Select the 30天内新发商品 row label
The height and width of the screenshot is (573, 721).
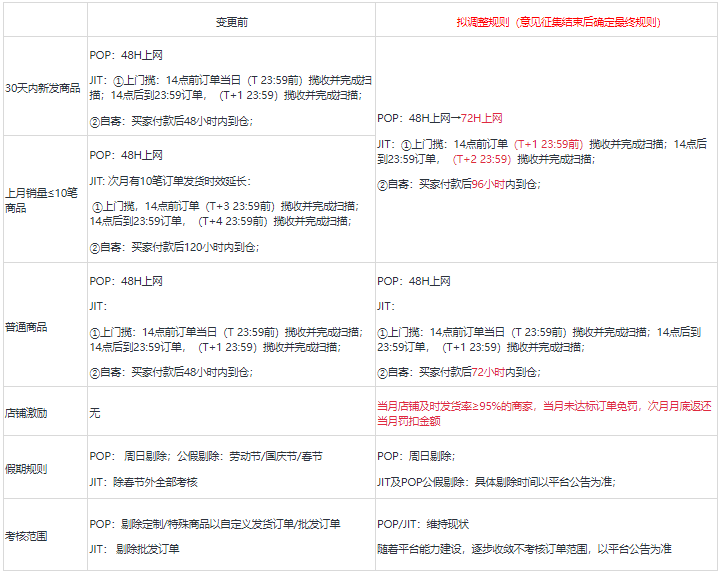tap(42, 87)
